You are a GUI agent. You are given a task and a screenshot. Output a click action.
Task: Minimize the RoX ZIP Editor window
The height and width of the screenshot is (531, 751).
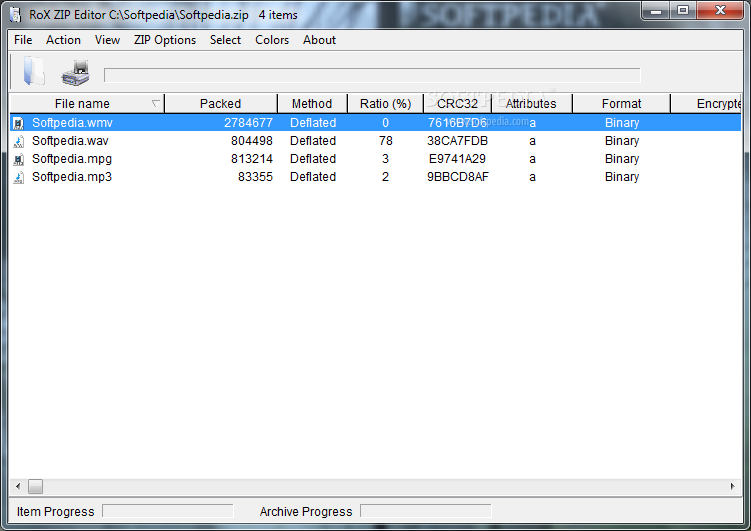656,11
